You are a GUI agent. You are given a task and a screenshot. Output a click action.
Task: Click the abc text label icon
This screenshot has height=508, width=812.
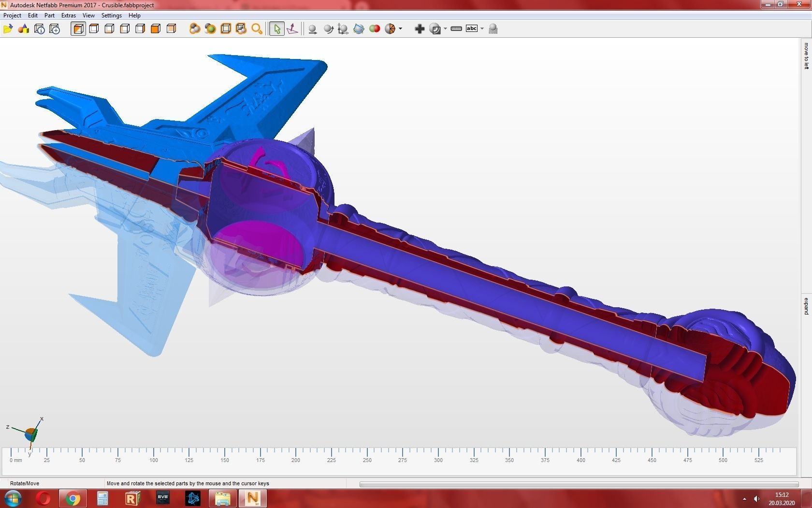click(x=472, y=29)
